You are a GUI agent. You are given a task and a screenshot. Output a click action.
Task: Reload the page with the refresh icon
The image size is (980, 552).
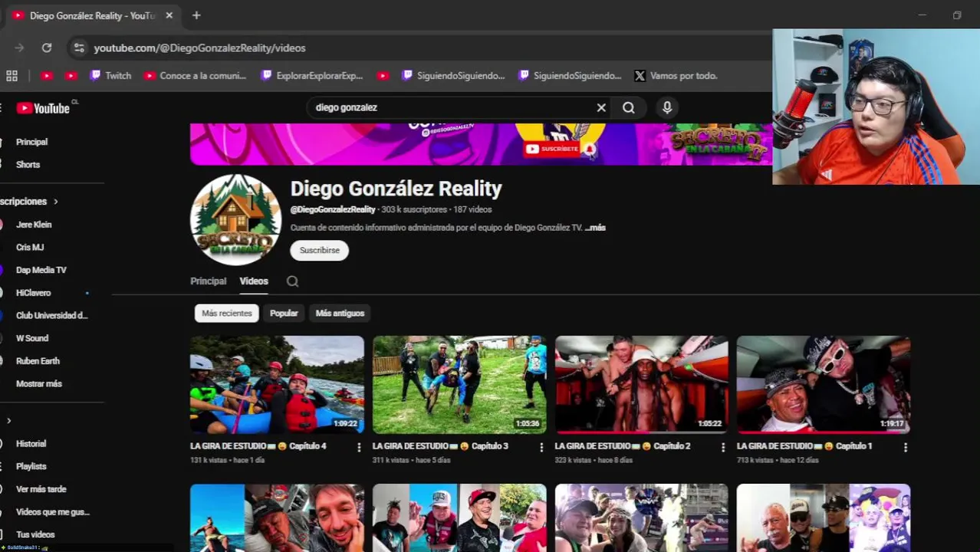[x=47, y=48]
